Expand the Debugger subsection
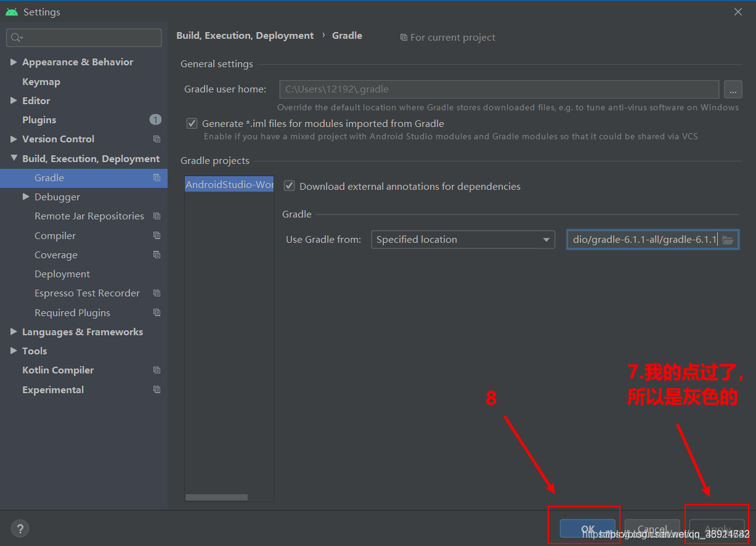The image size is (756, 546). (26, 197)
